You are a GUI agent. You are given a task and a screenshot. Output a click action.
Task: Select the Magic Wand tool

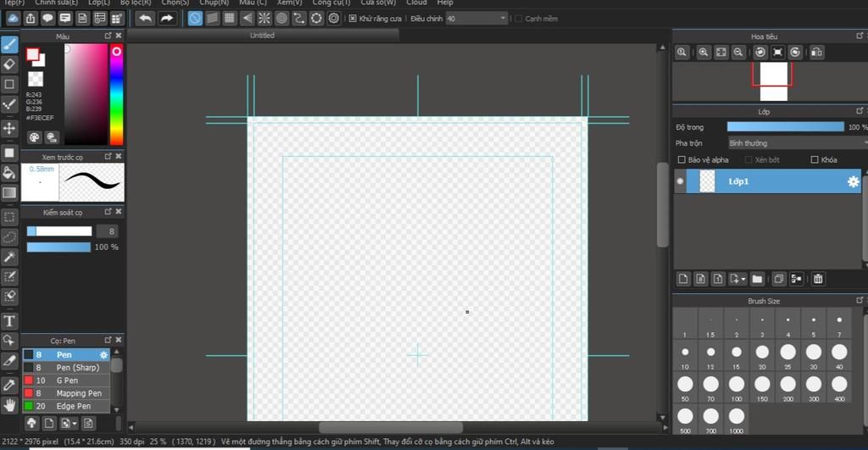point(9,257)
